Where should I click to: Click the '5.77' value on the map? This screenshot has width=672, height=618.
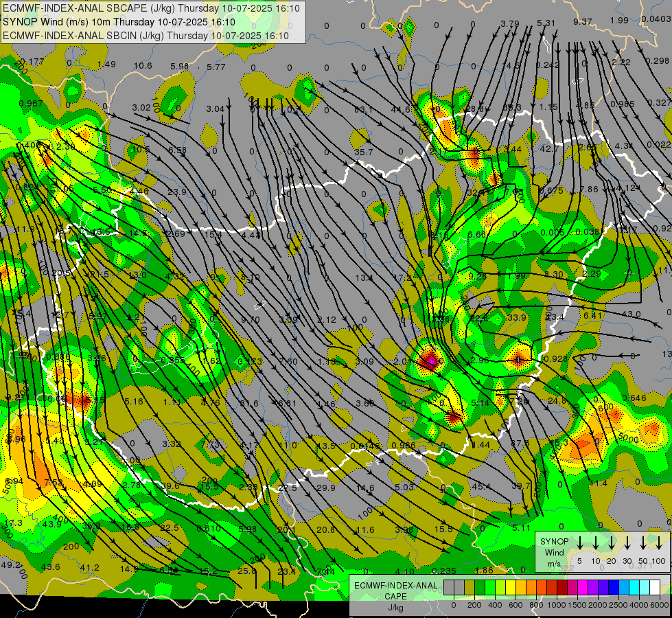(216, 67)
